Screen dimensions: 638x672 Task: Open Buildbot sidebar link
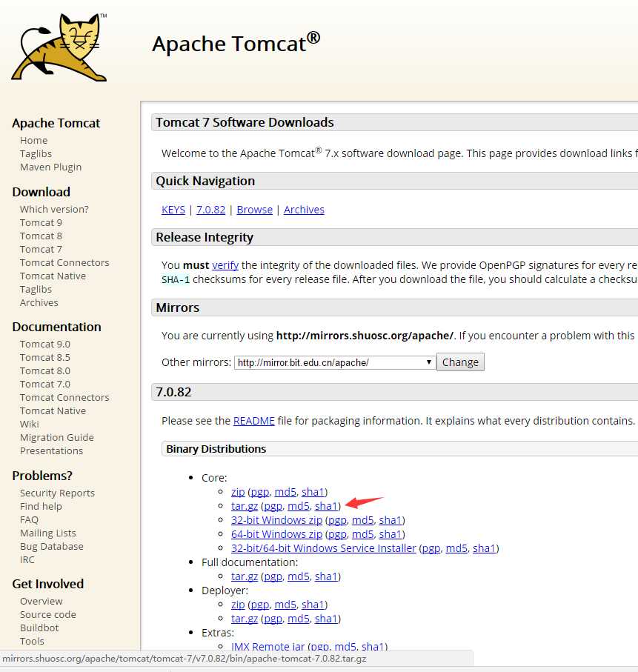pyautogui.click(x=39, y=628)
